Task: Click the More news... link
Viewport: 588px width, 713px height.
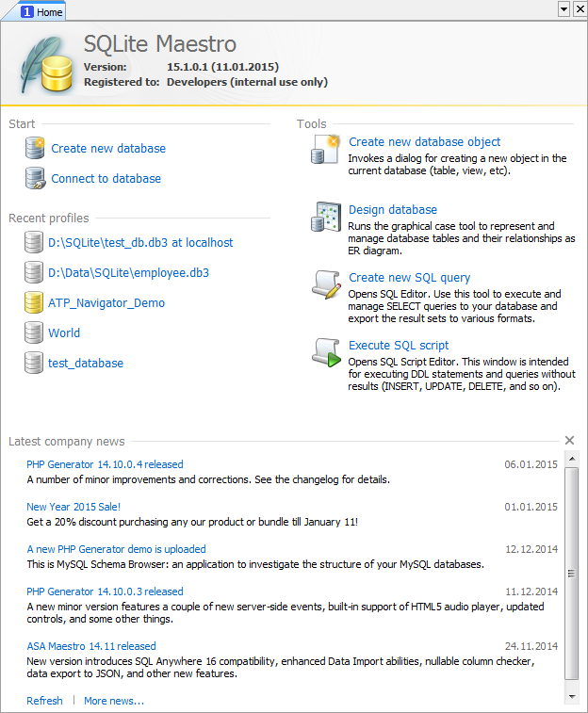Action: tap(114, 701)
